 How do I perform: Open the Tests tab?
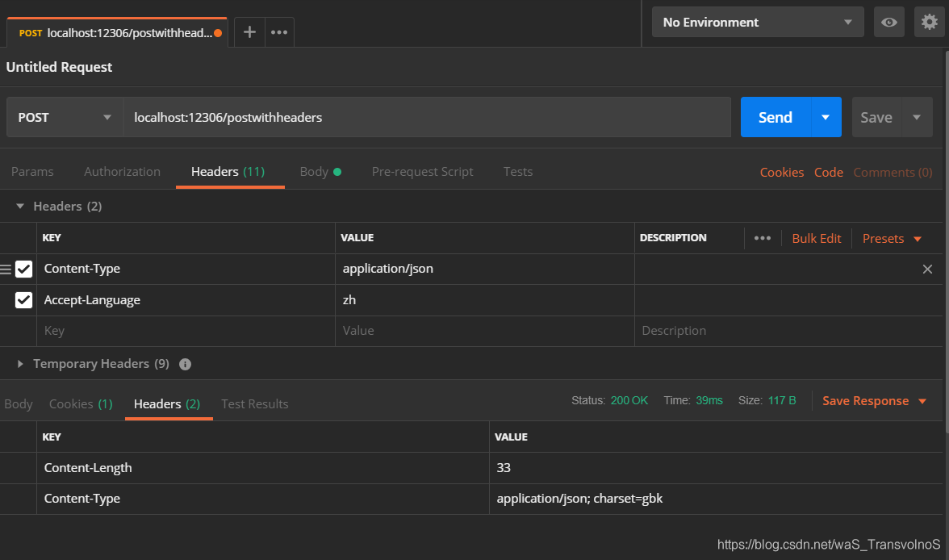pyautogui.click(x=518, y=172)
